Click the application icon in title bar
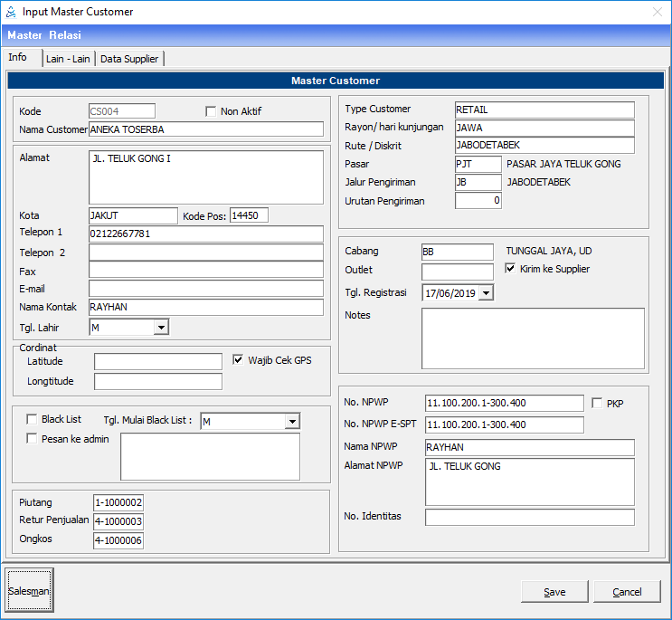The width and height of the screenshot is (672, 620). (x=11, y=12)
